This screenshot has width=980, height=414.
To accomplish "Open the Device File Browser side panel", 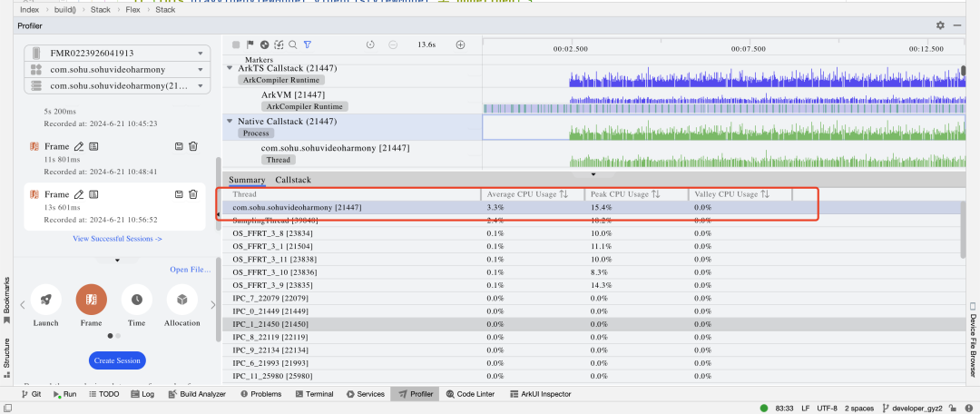I will pos(973,340).
